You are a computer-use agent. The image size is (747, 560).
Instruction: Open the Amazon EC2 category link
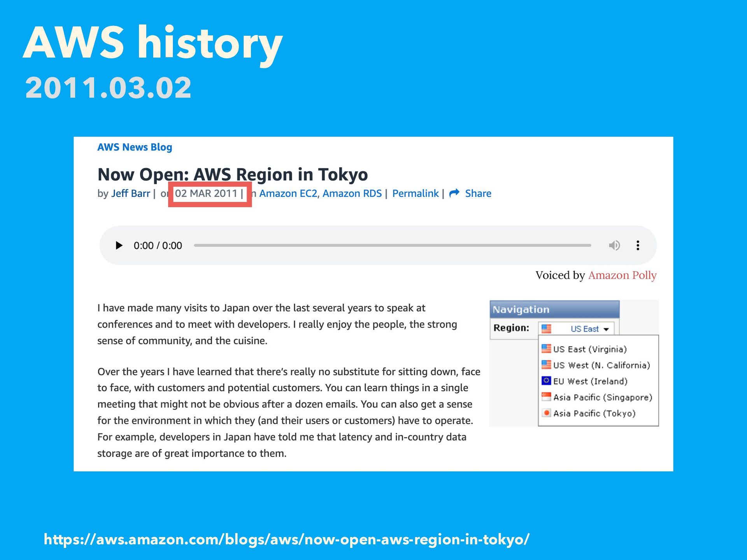click(x=288, y=193)
